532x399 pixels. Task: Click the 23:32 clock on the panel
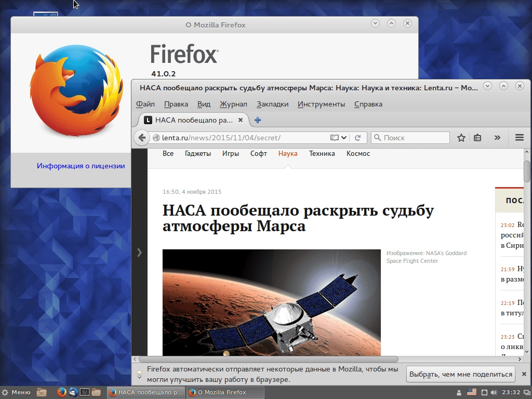(511, 392)
